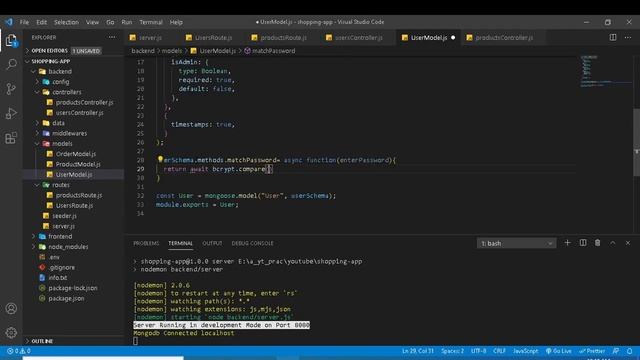Collapse the controllers folder
640x360 pixels.
coord(67,92)
